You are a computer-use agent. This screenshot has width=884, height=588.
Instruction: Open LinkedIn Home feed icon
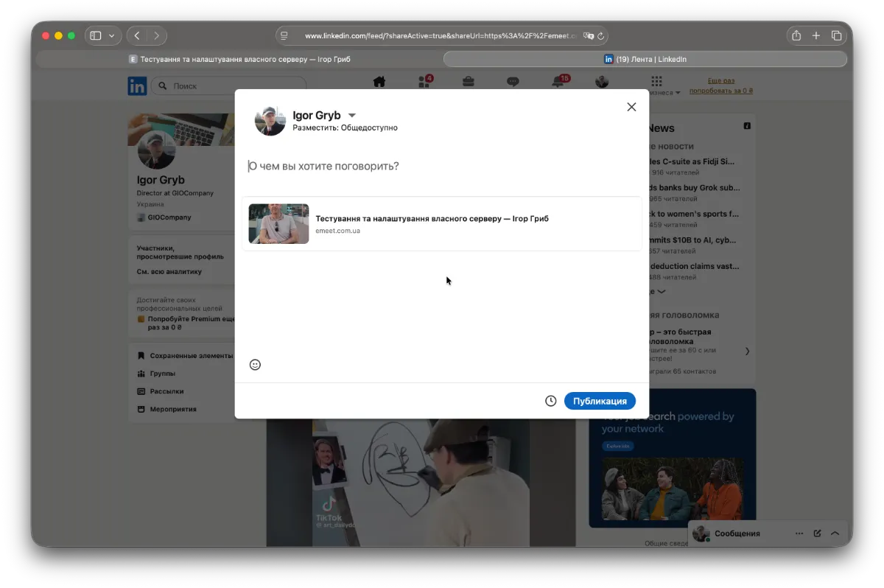tap(379, 82)
